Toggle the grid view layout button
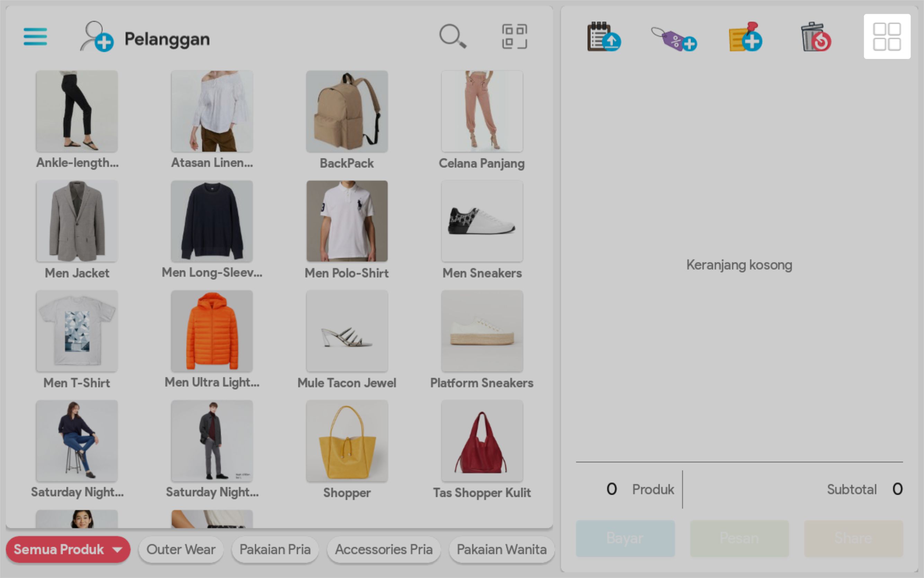 coord(887,37)
